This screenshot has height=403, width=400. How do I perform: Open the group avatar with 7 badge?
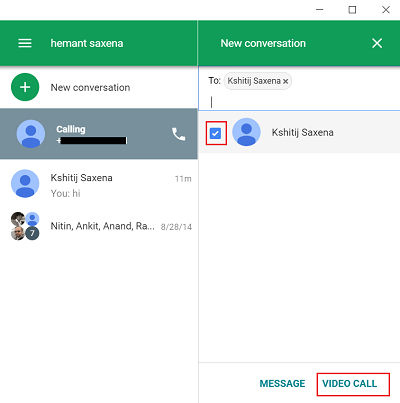(x=25, y=226)
